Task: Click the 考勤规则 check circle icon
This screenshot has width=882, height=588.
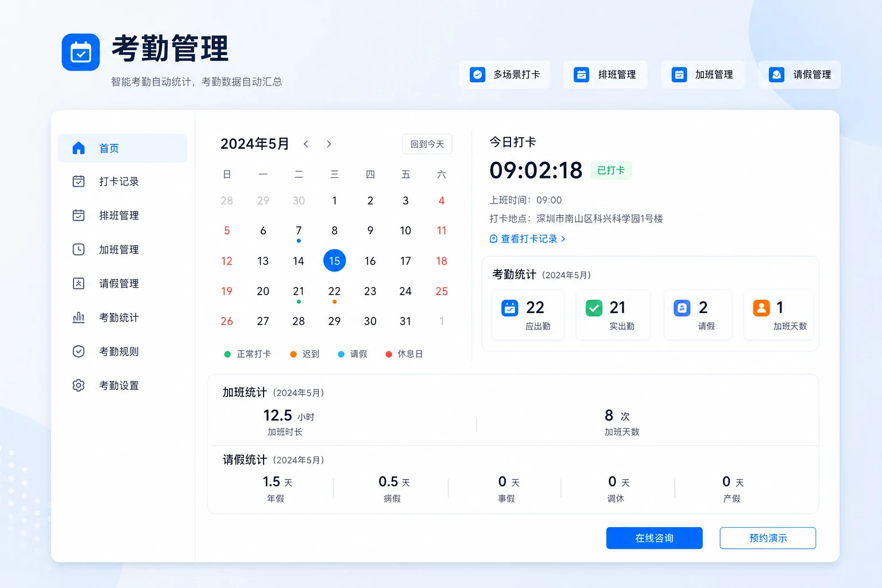Action: [79, 351]
